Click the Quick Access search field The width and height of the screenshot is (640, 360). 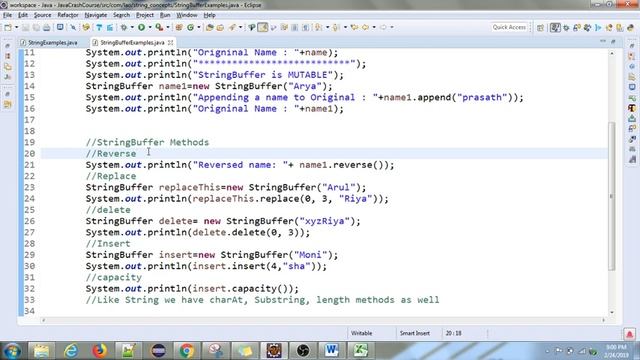click(x=509, y=27)
